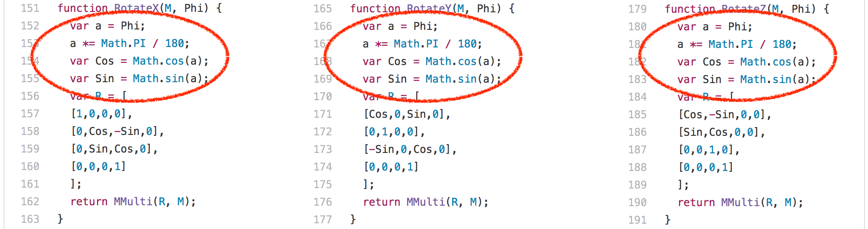Select line number 165 in the gutter
Viewport: 868px width, 229px height.
pyautogui.click(x=323, y=9)
